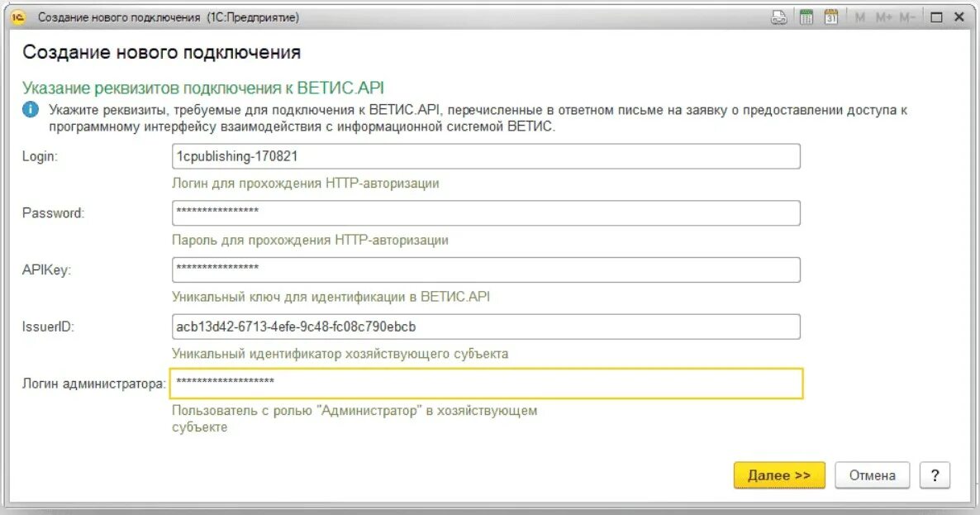This screenshot has width=980, height=515.
Task: Click the M memory button
Action: coord(860,17)
